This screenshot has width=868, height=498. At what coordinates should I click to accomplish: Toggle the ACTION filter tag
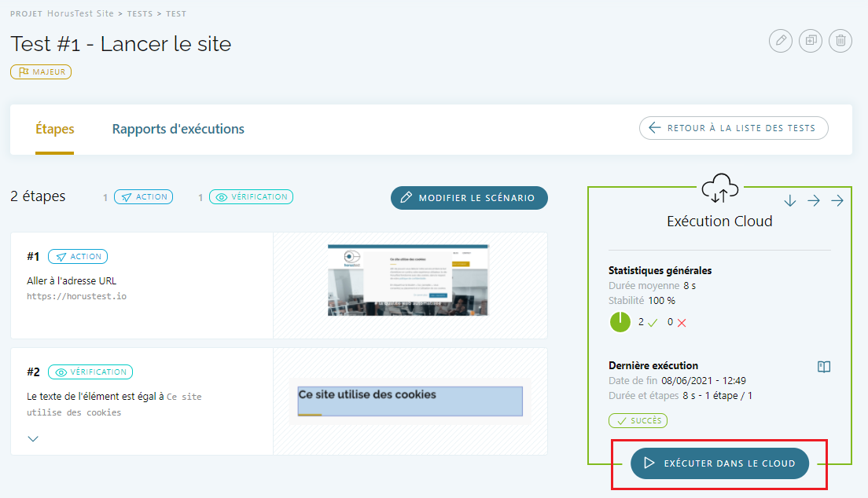coord(144,197)
